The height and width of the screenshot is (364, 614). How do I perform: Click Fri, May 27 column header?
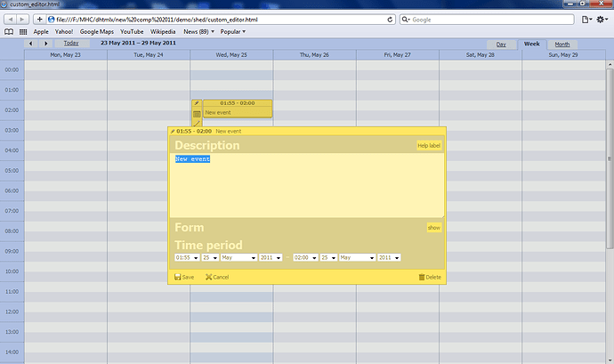pos(398,55)
